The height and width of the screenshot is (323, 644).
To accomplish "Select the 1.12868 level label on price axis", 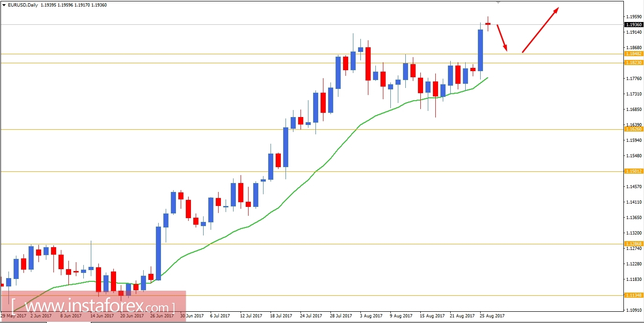I will [634, 243].
